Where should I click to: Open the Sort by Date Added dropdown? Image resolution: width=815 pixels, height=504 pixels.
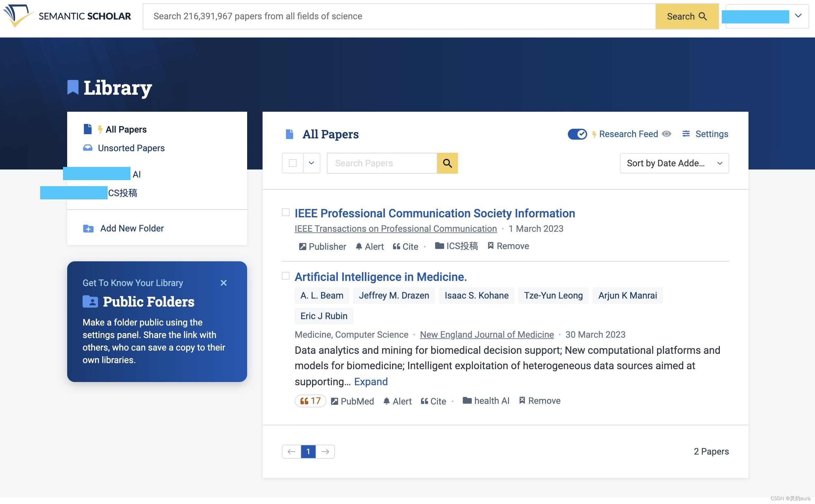tap(674, 163)
